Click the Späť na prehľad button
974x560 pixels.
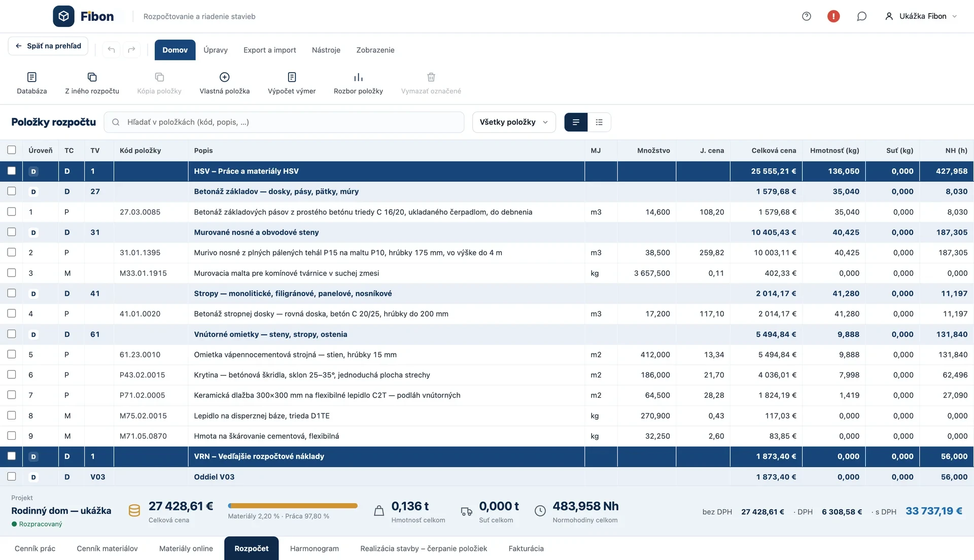[48, 46]
